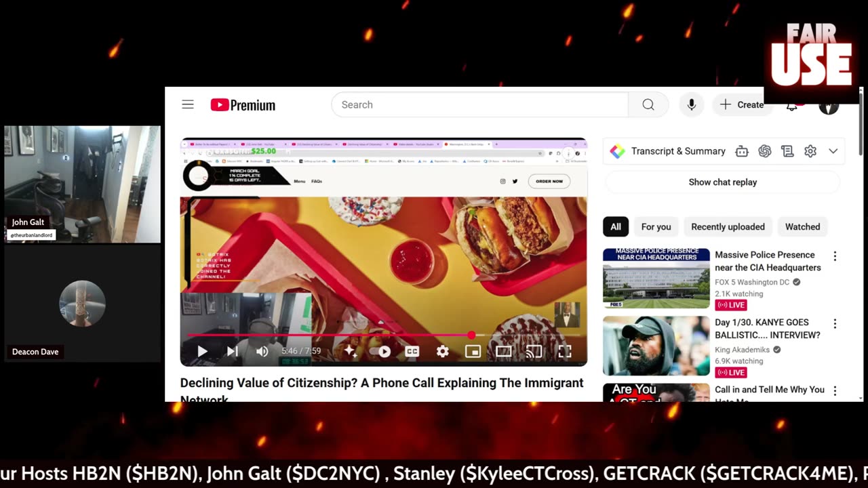Image resolution: width=868 pixels, height=488 pixels.
Task: Focus the YouTube search field
Action: pos(479,104)
